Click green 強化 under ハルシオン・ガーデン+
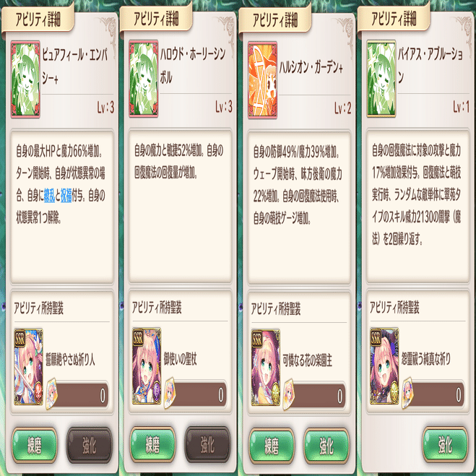Viewport: 476px width, 476px height. [326, 446]
